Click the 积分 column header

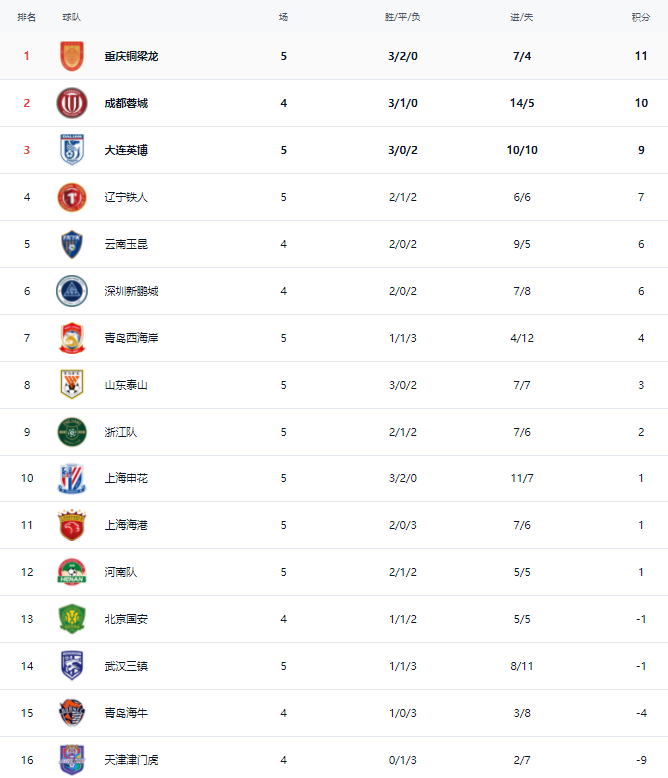[640, 18]
